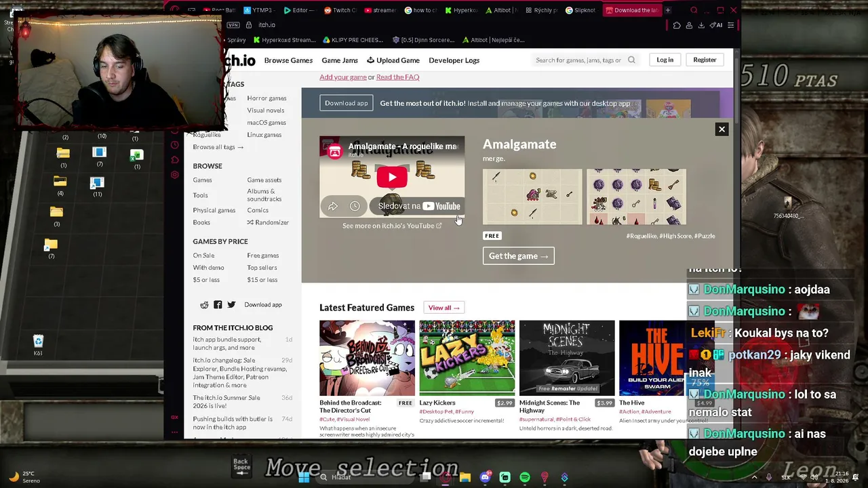Open the Recycle Bin desktop icon
Screen dimensions: 868x488
pos(38,344)
